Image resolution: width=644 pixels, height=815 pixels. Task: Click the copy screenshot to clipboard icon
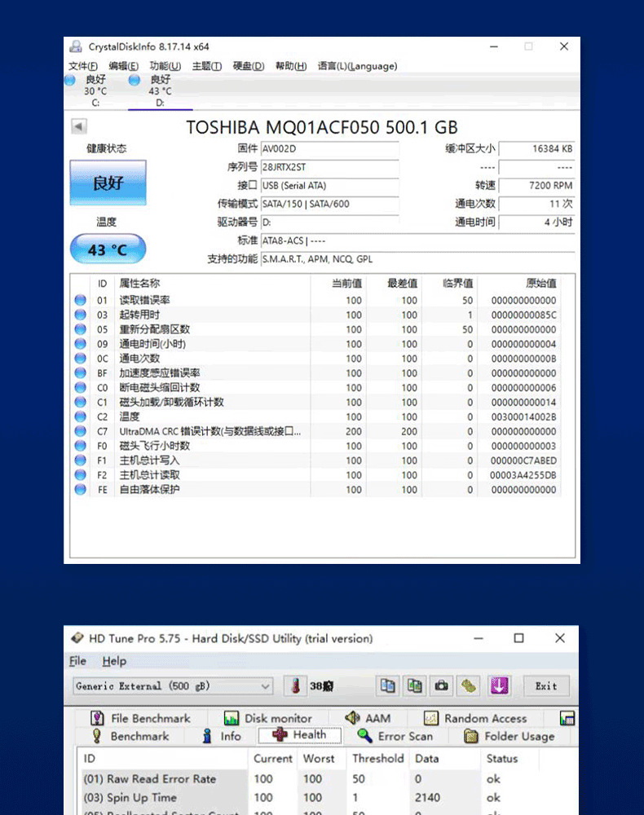[x=415, y=686]
